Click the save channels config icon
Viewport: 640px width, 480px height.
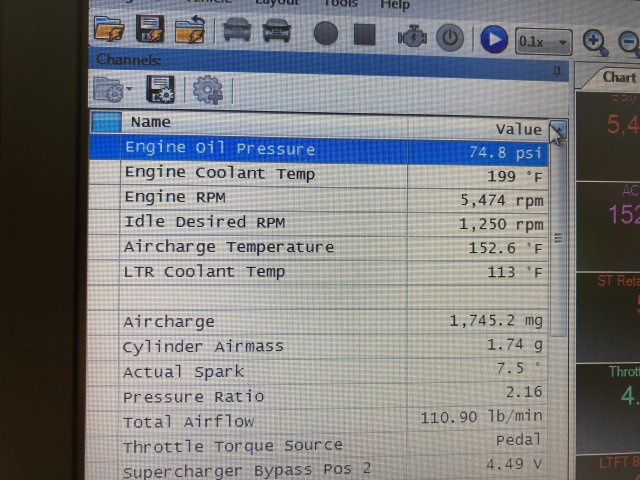(x=160, y=90)
